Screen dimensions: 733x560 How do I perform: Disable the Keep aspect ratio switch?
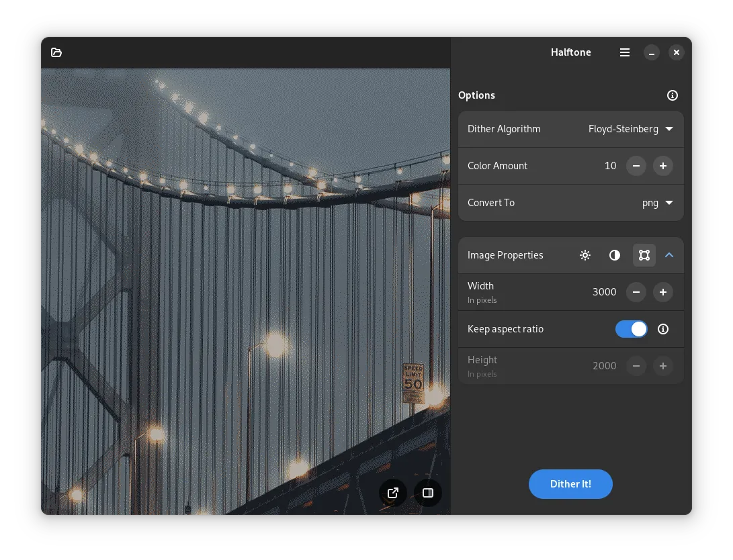tap(631, 329)
